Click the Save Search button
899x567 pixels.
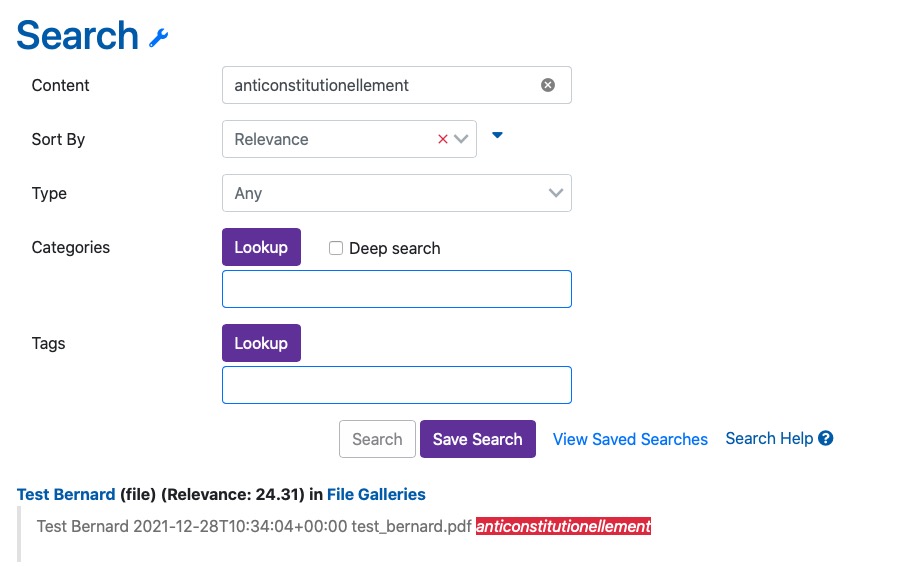click(x=477, y=439)
